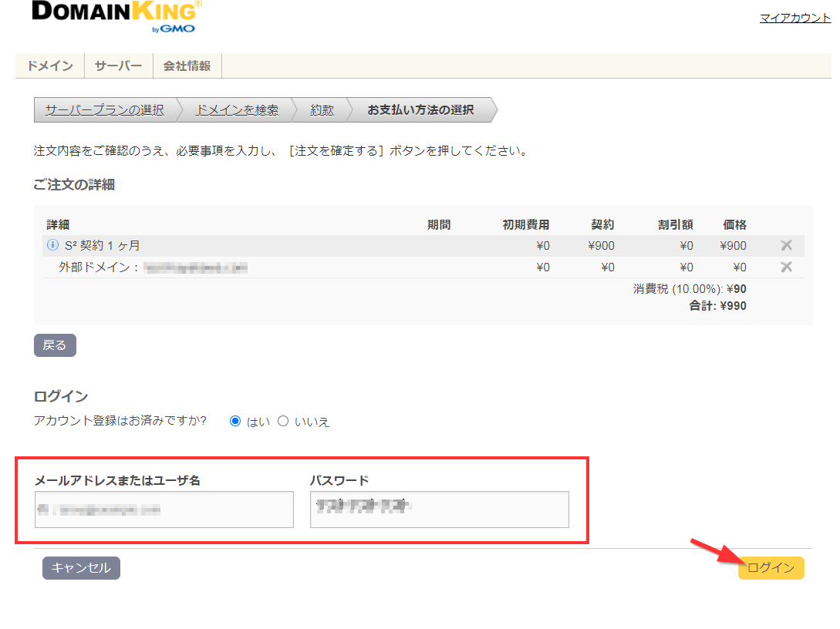This screenshot has height=629, width=840.
Task: Select the はい radio button
Action: pos(235,421)
